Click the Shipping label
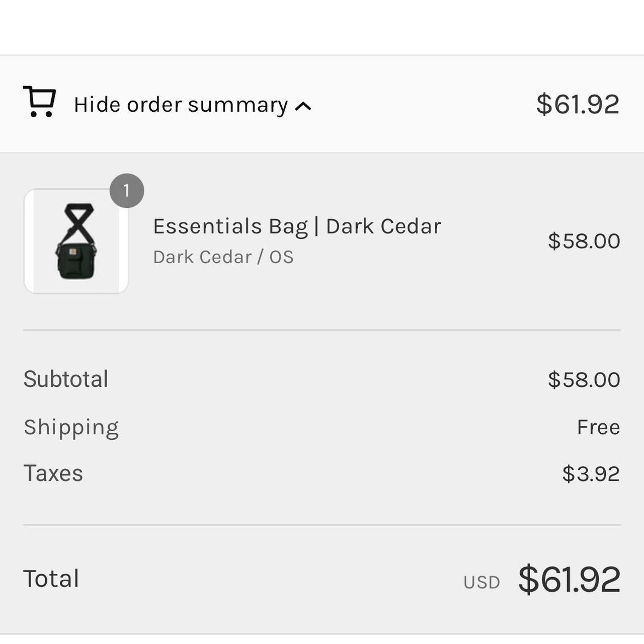Image resolution: width=644 pixels, height=644 pixels. tap(71, 427)
